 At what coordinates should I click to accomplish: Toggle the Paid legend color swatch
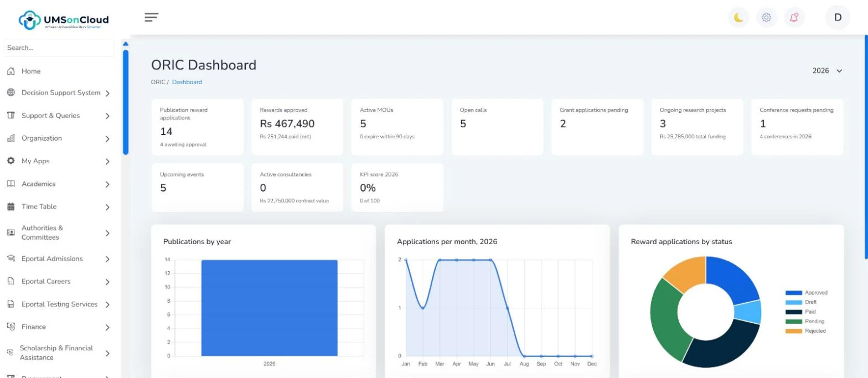794,312
